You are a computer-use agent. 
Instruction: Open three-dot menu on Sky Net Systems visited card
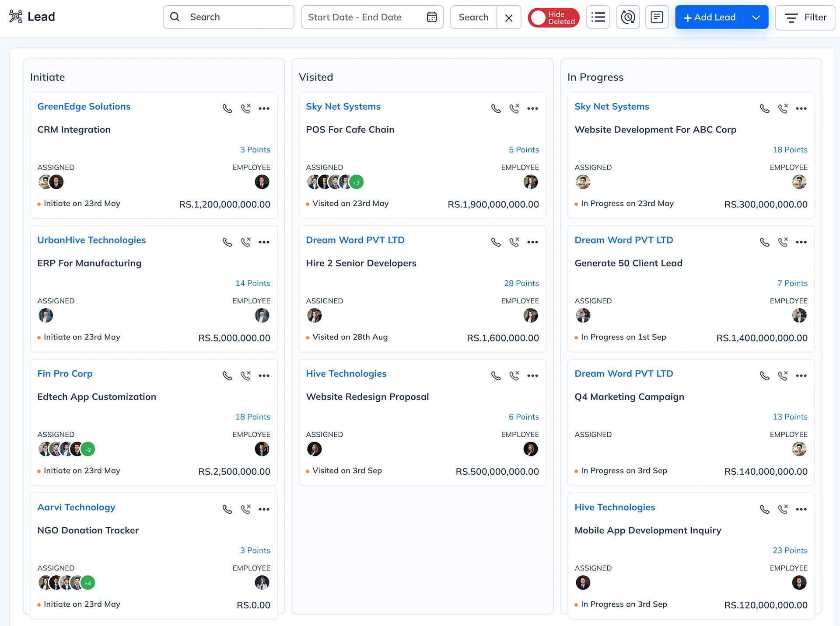[x=532, y=108]
